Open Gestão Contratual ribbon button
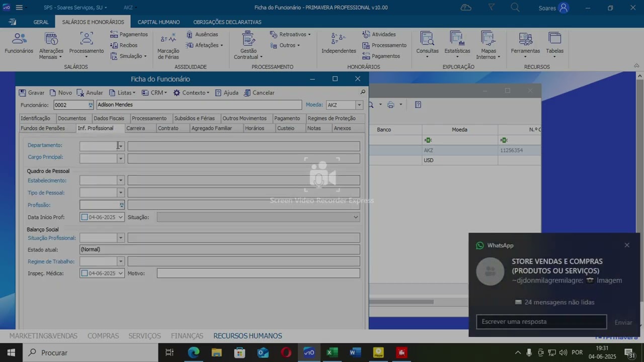 point(248,46)
